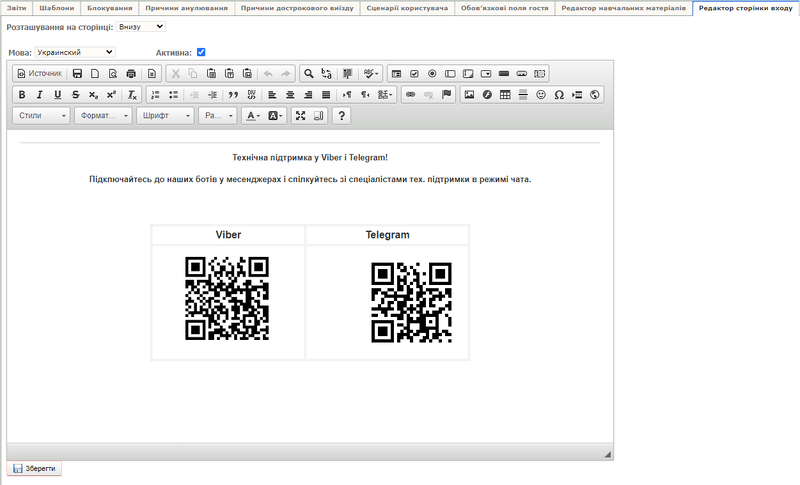Apply bold formatting
The image size is (800, 485).
point(22,95)
